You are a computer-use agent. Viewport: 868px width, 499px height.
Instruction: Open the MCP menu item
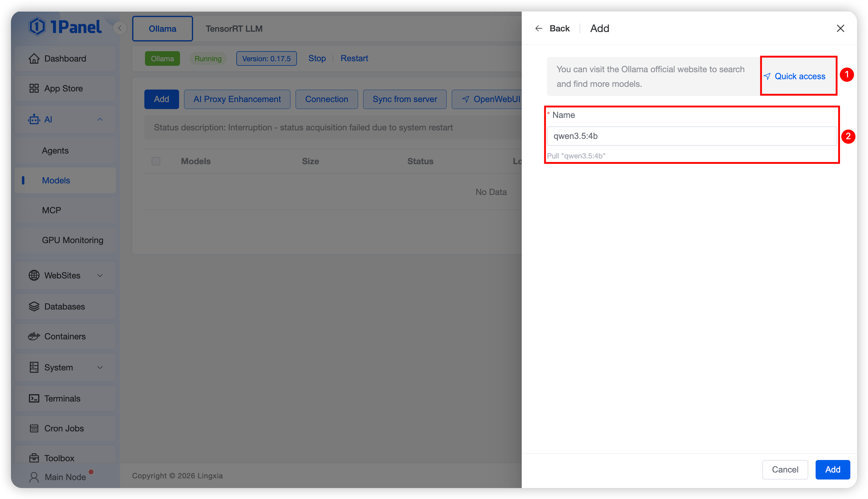[x=51, y=210]
